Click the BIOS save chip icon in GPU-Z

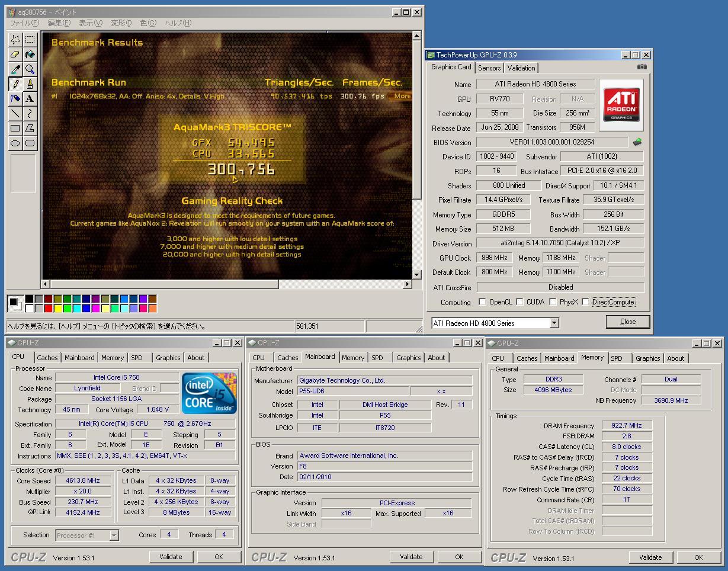pyautogui.click(x=637, y=142)
